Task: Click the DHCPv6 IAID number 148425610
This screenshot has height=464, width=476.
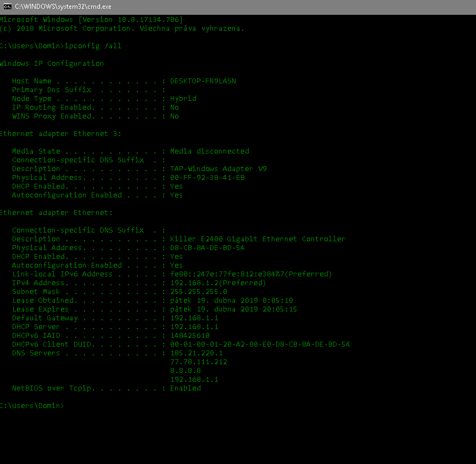Action: [189, 336]
